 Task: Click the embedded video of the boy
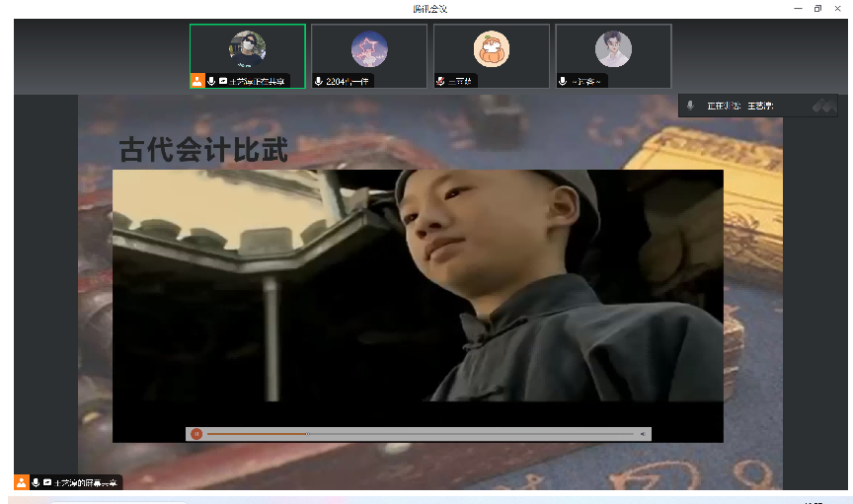click(x=418, y=296)
